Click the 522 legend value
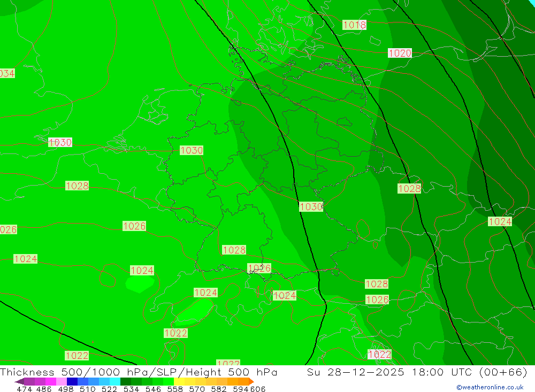Screen dimensions: 535x392 (x=109, y=389)
